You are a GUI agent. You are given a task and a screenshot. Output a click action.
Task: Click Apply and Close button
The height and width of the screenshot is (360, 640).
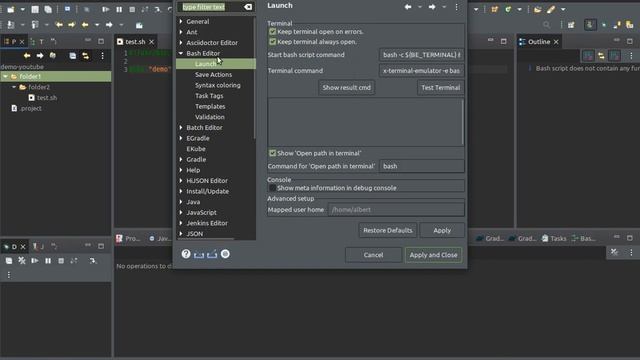click(x=433, y=255)
